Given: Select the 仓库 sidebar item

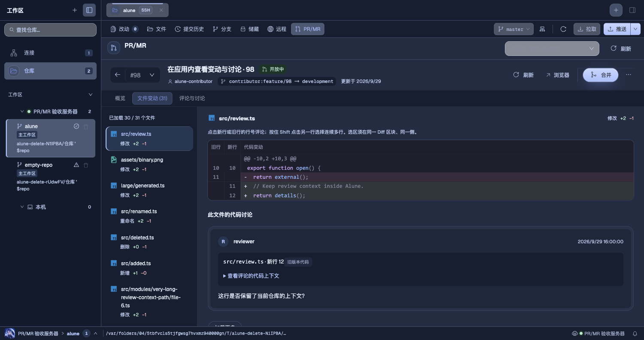Looking at the screenshot, I should [x=51, y=71].
